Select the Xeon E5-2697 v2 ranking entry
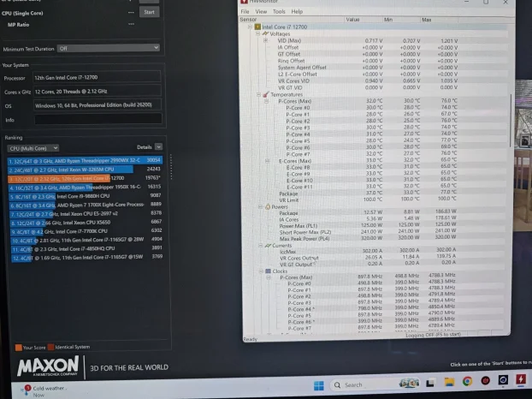The height and width of the screenshot is (399, 532). coord(86,214)
